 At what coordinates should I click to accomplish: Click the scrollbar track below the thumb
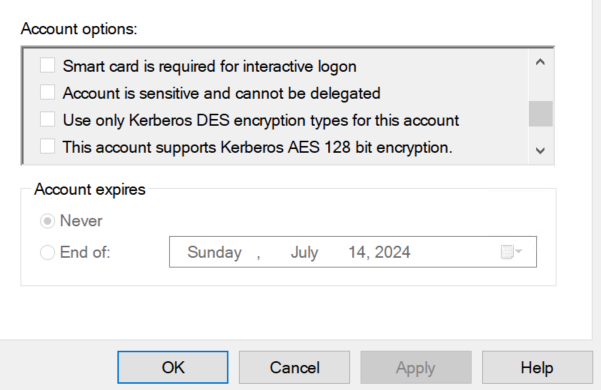[x=540, y=132]
